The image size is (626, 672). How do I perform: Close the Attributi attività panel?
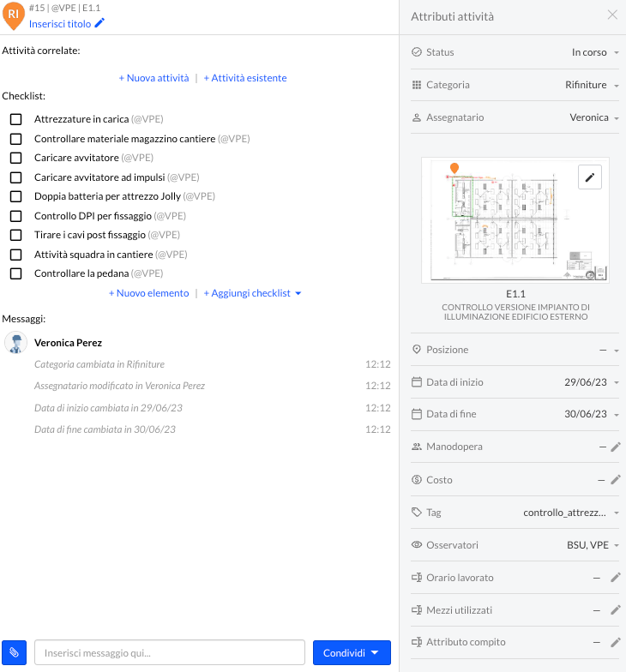tap(612, 15)
